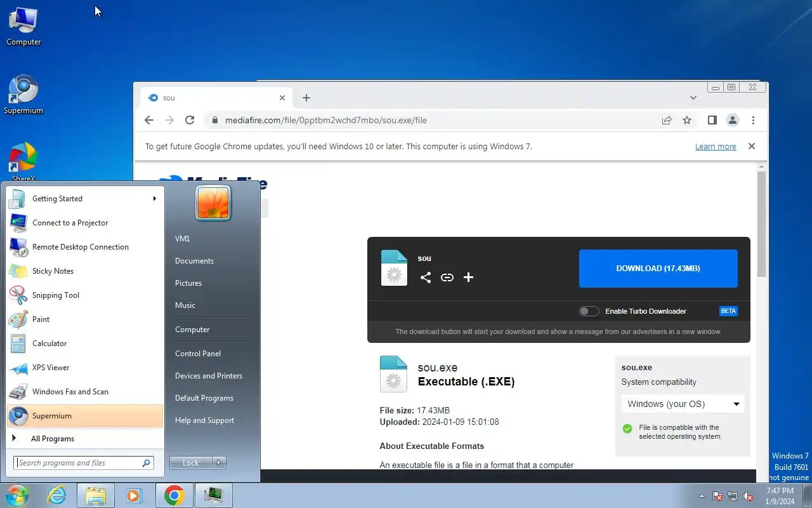This screenshot has height=508, width=812.
Task: Click the DOWNLOAD (17.43MB) button
Action: [x=658, y=269]
